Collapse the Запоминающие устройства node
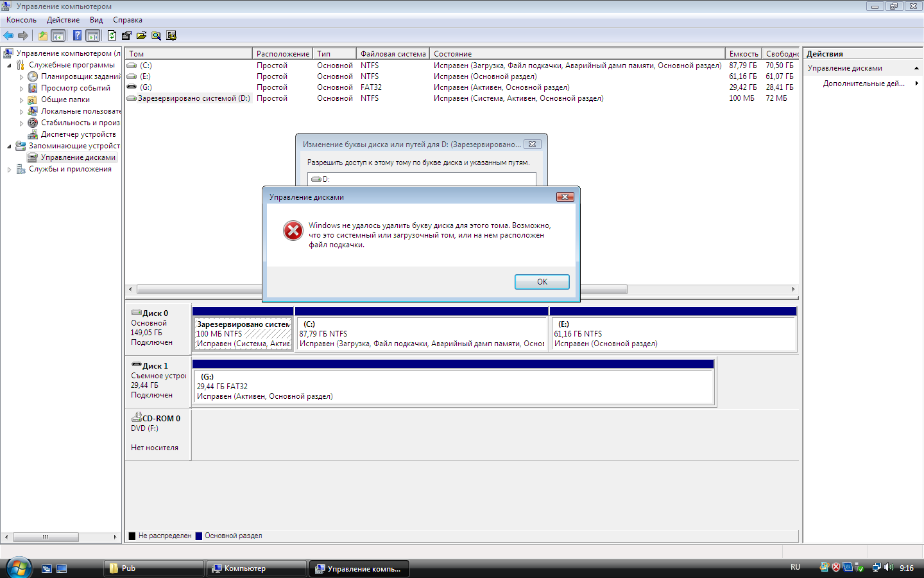The width and height of the screenshot is (924, 578). 9,146
